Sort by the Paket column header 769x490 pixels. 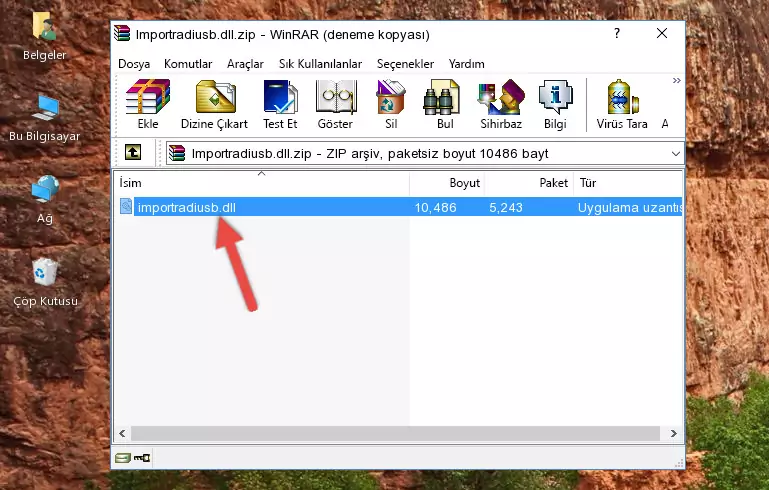529,183
